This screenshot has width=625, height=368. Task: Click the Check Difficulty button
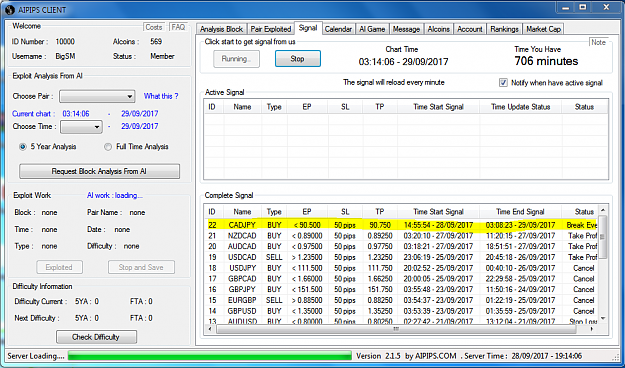[x=96, y=337]
